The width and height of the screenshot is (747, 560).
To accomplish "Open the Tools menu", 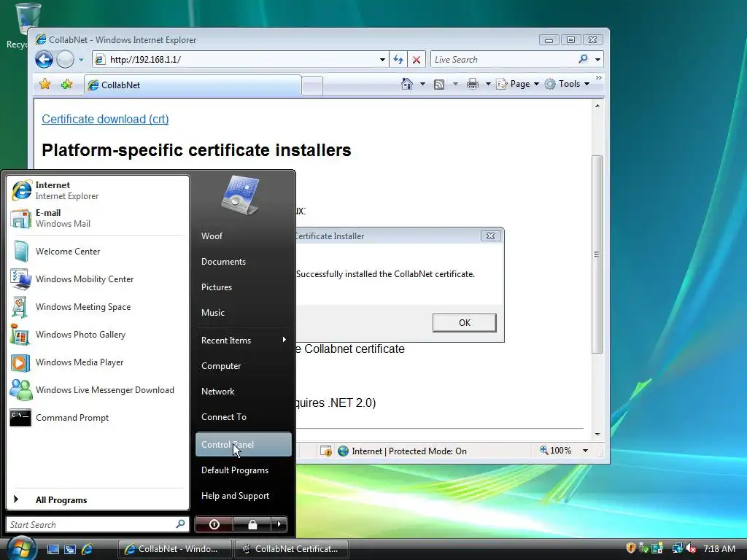I will 568,84.
